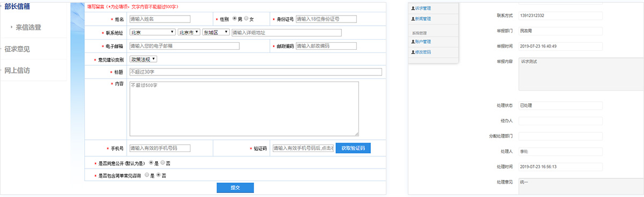644x197 pixels.
Task: Expand the 政策法规 category dropdown
Action: [143, 59]
